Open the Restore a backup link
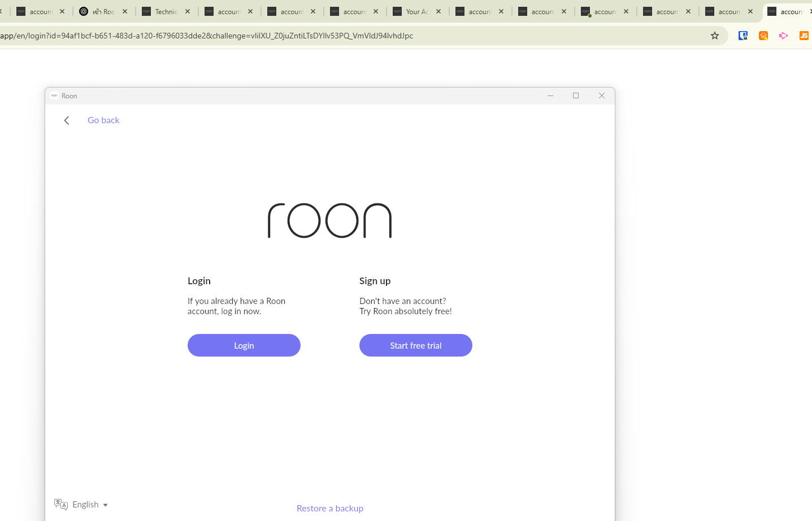The width and height of the screenshot is (812, 521). [330, 509]
